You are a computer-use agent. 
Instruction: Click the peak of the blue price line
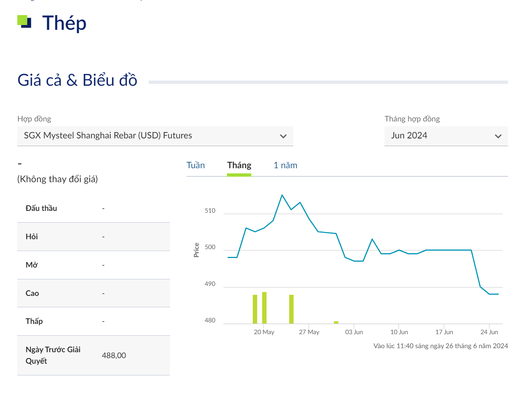(282, 195)
